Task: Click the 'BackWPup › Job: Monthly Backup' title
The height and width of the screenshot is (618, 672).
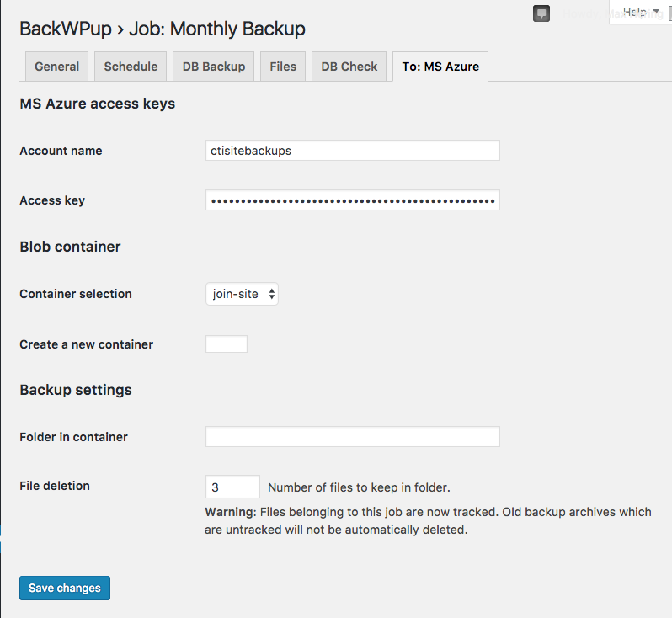Action: [x=163, y=29]
